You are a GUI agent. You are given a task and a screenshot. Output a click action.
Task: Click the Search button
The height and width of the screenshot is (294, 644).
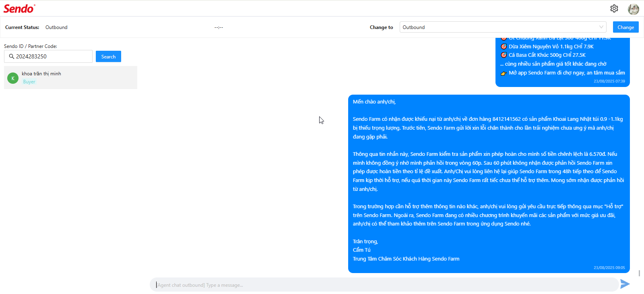tap(108, 56)
